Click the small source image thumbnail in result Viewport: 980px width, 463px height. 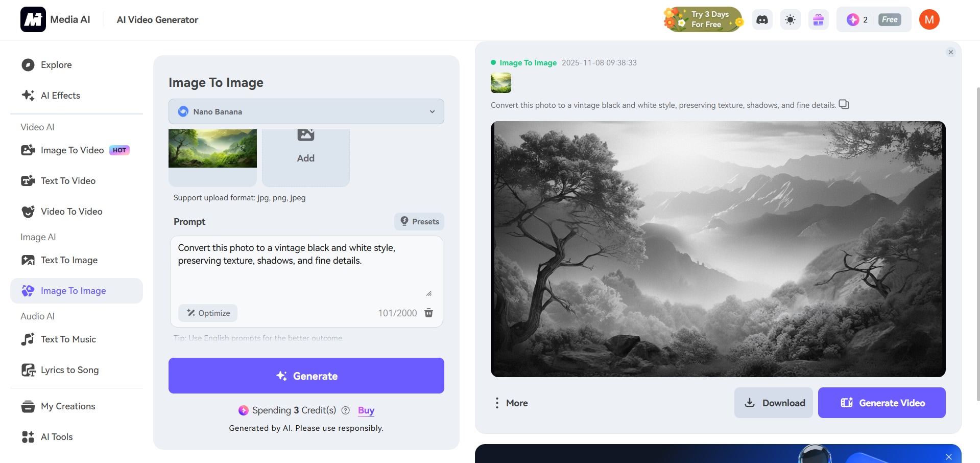click(501, 83)
